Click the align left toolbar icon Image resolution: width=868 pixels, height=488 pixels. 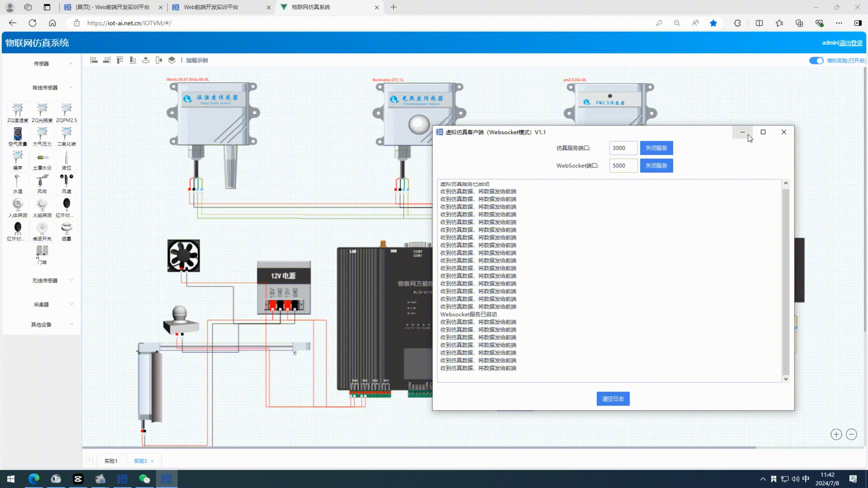(94, 60)
